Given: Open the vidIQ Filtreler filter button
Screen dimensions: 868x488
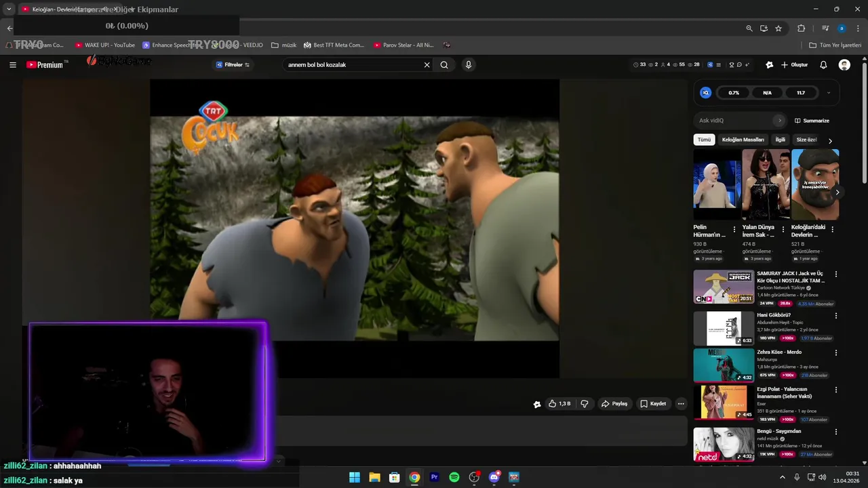Looking at the screenshot, I should 233,65.
